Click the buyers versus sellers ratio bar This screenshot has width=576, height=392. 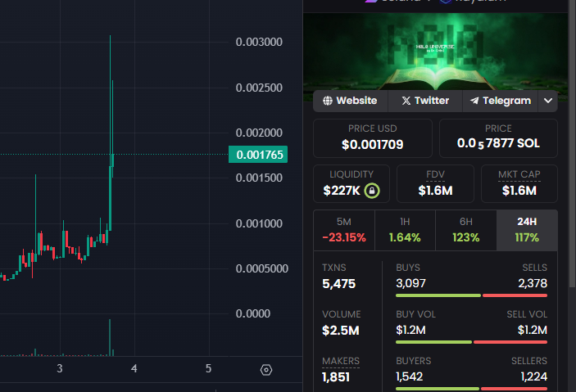471,389
